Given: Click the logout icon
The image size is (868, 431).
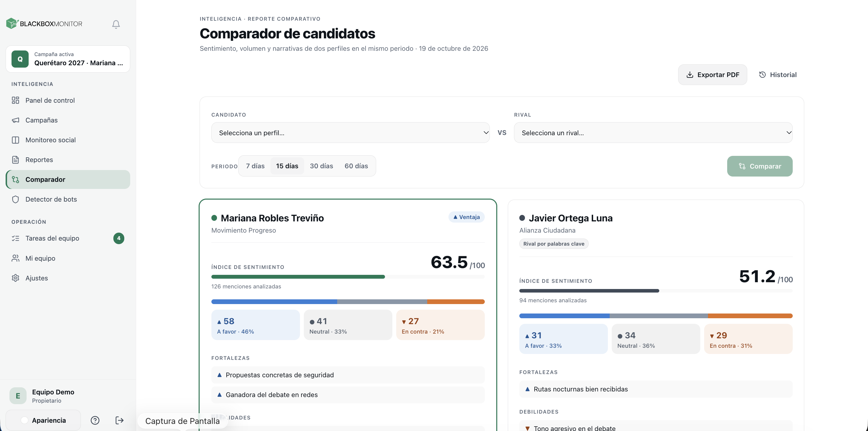Looking at the screenshot, I should (119, 420).
